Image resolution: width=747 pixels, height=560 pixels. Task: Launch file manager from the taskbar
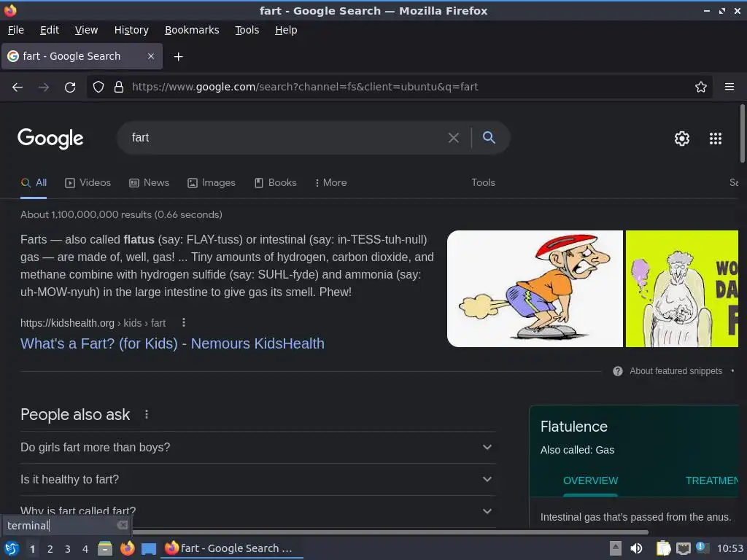click(x=105, y=548)
